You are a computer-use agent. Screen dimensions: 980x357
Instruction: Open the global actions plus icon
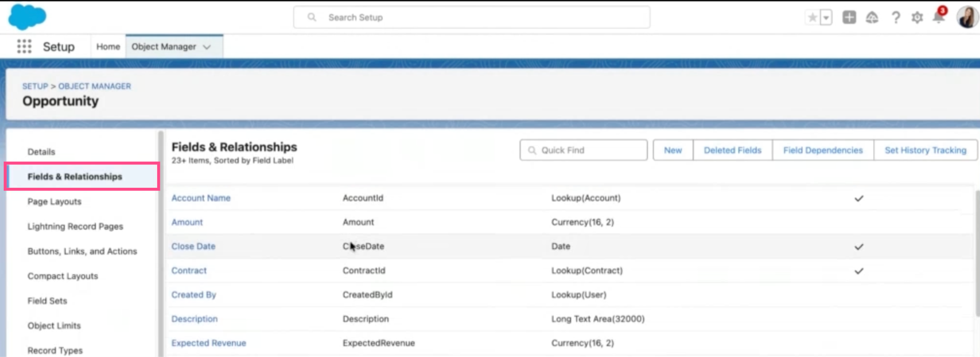pyautogui.click(x=849, y=17)
